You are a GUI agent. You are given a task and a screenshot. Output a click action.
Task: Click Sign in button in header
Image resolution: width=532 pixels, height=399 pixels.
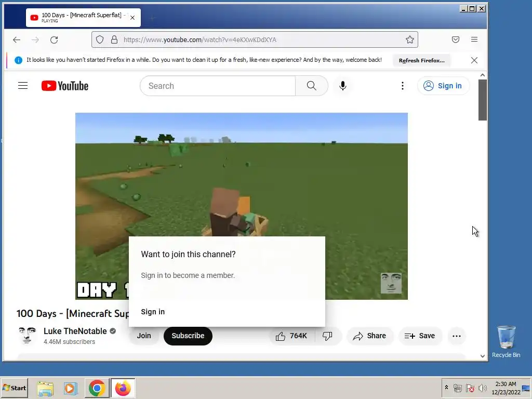coord(443,86)
